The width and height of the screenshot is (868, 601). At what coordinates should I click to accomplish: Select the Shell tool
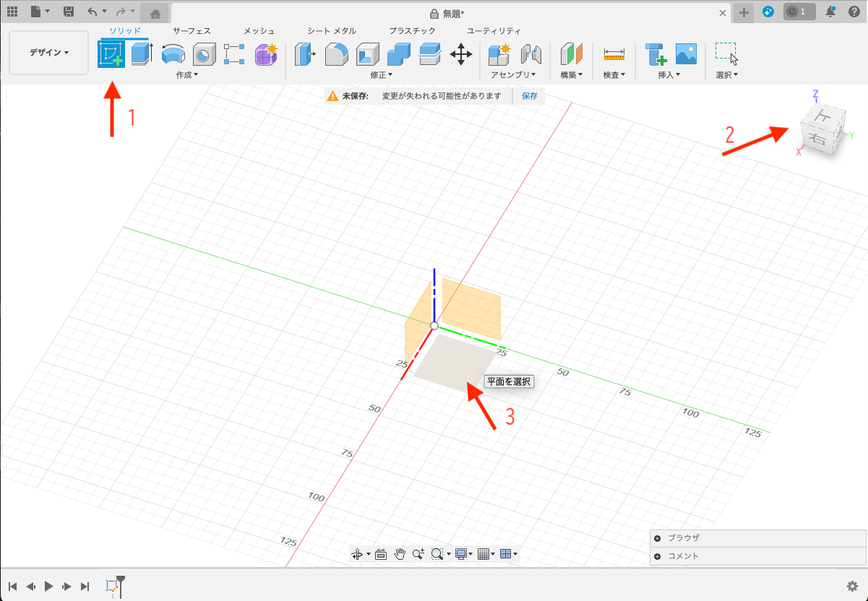(368, 55)
